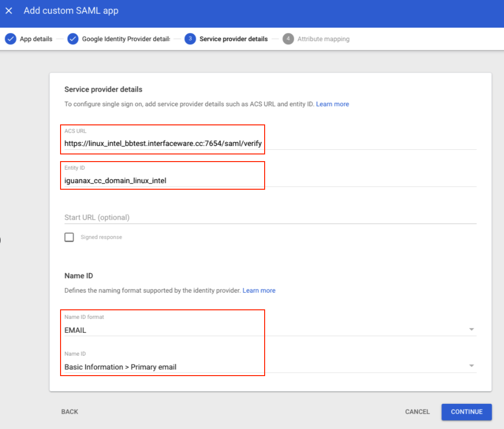Click the App details checkmark icon
The width and height of the screenshot is (504, 429).
coord(10,39)
